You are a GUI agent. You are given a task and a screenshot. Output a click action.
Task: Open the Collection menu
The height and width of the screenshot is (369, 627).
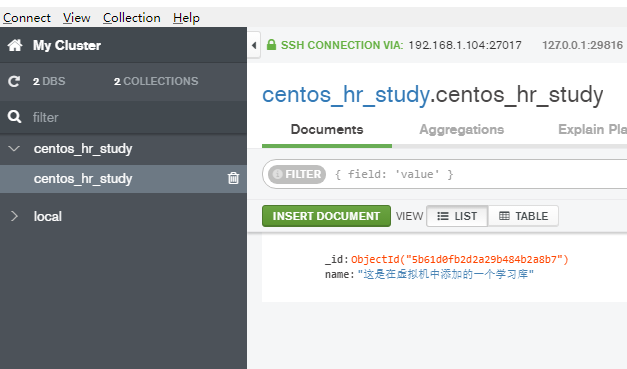tap(132, 18)
